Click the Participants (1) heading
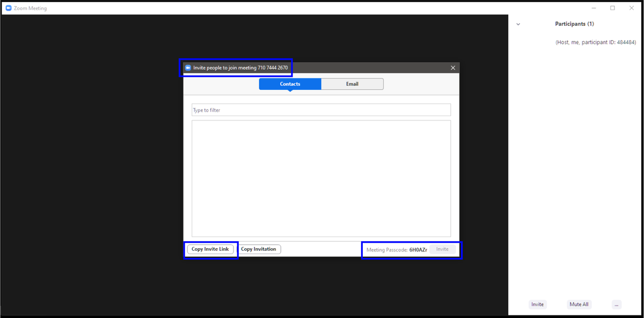Image resolution: width=644 pixels, height=318 pixels. click(574, 24)
